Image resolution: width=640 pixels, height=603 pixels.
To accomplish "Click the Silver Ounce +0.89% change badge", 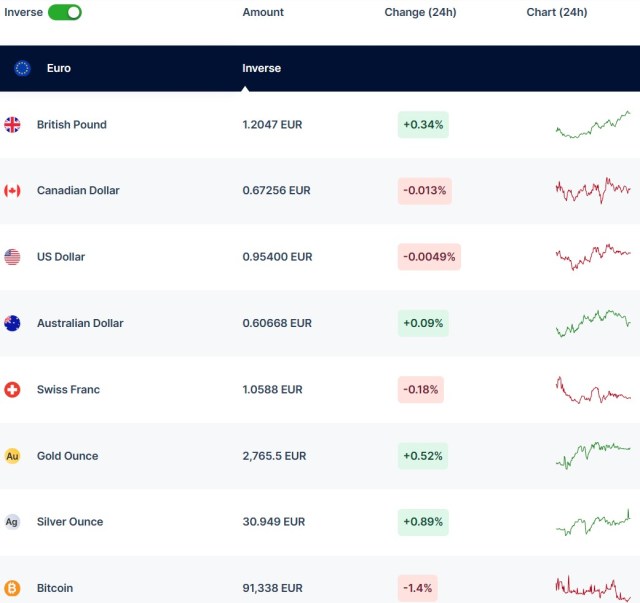I will pyautogui.click(x=423, y=522).
